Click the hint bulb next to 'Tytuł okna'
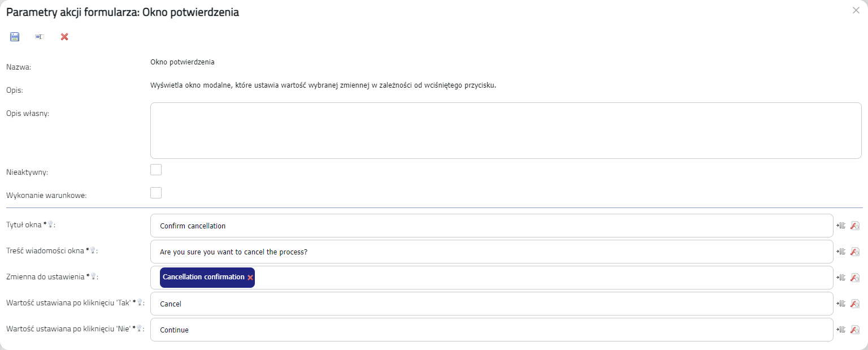Screen dimensions: 868x350 point(50,224)
